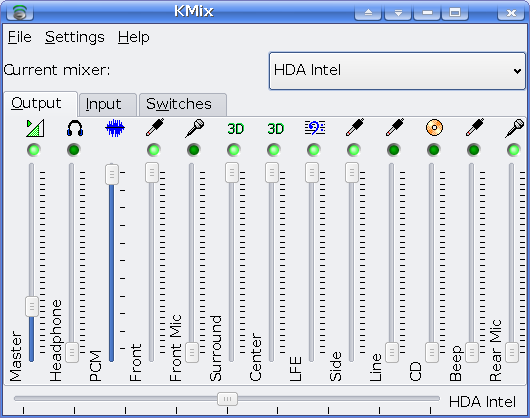Viewport: 530px width, 418px height.
Task: Toggle the Master mute LED
Action: [x=34, y=150]
